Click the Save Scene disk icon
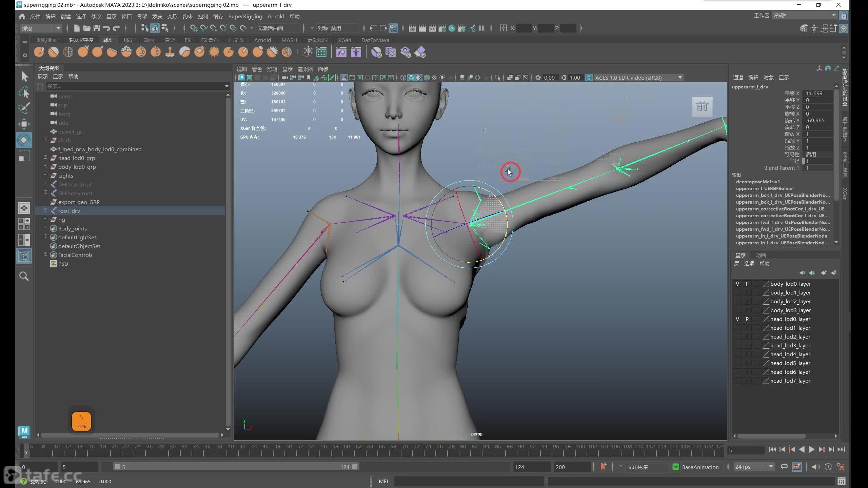 coord(97,28)
